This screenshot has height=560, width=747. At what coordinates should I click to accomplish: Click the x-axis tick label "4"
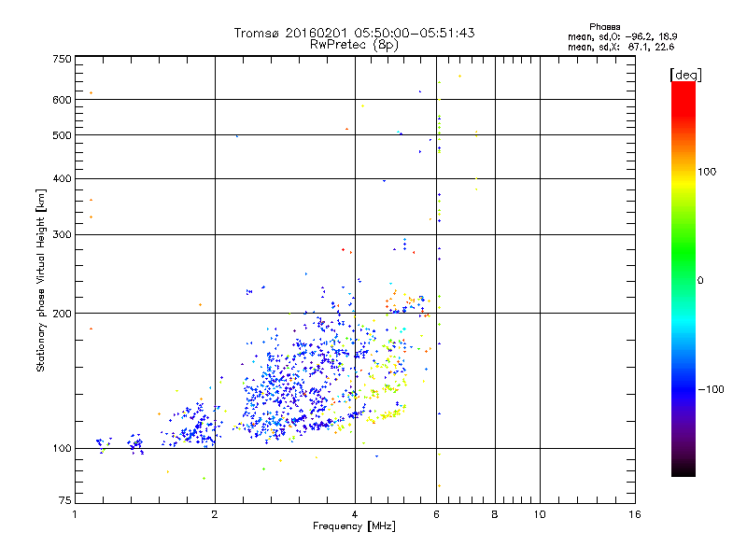355,514
